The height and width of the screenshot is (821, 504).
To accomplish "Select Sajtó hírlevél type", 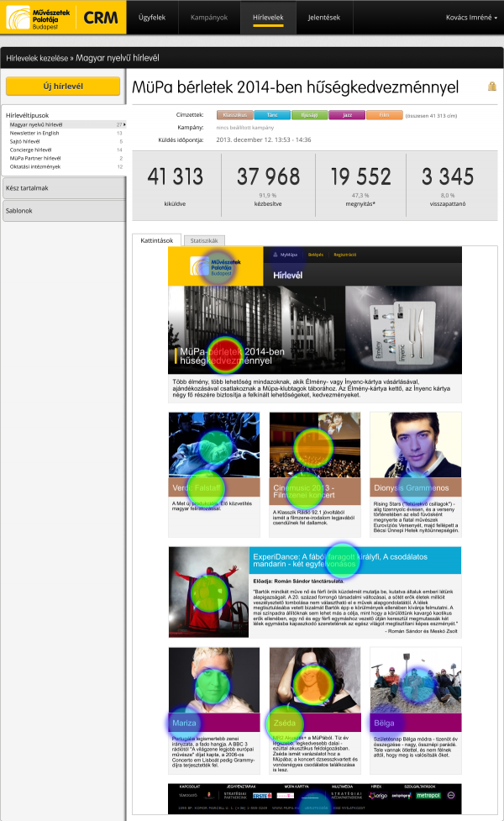I will pyautogui.click(x=24, y=141).
